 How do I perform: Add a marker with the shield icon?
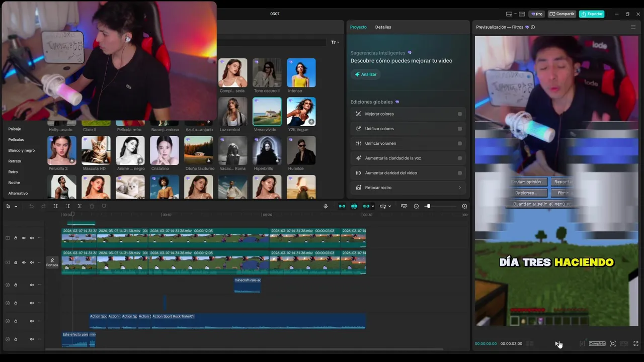104,206
